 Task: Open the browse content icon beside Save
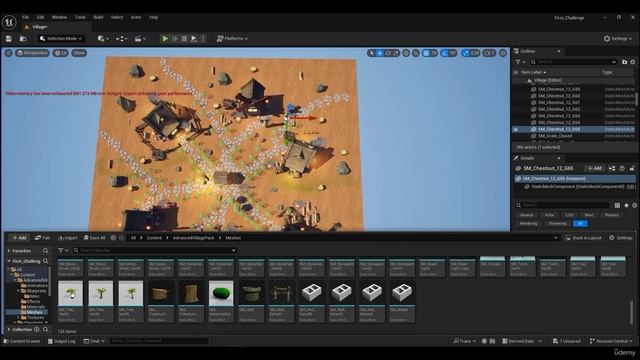pyautogui.click(x=23, y=38)
